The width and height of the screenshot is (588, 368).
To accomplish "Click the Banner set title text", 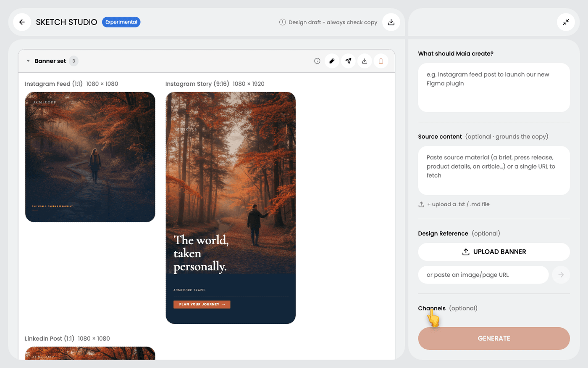I will pos(50,61).
